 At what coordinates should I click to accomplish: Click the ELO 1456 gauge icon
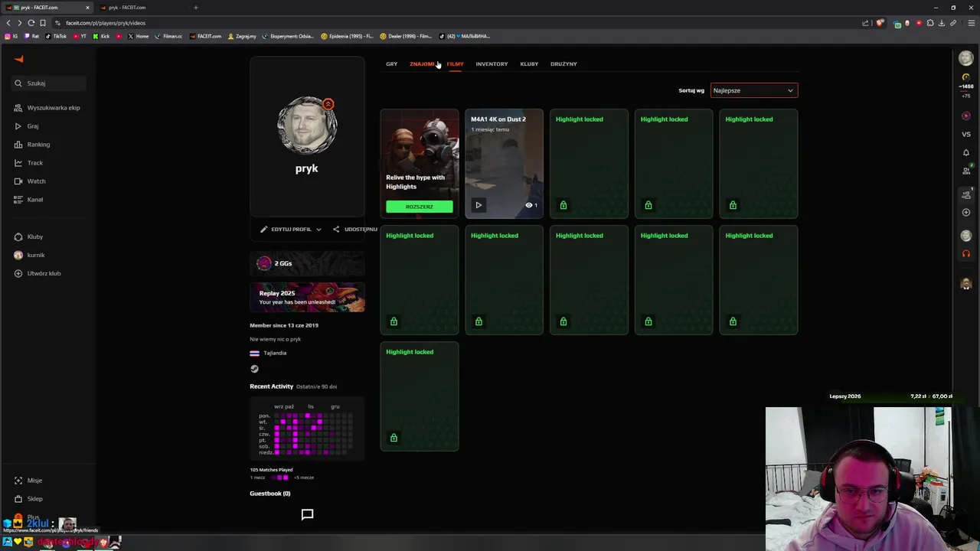click(966, 77)
